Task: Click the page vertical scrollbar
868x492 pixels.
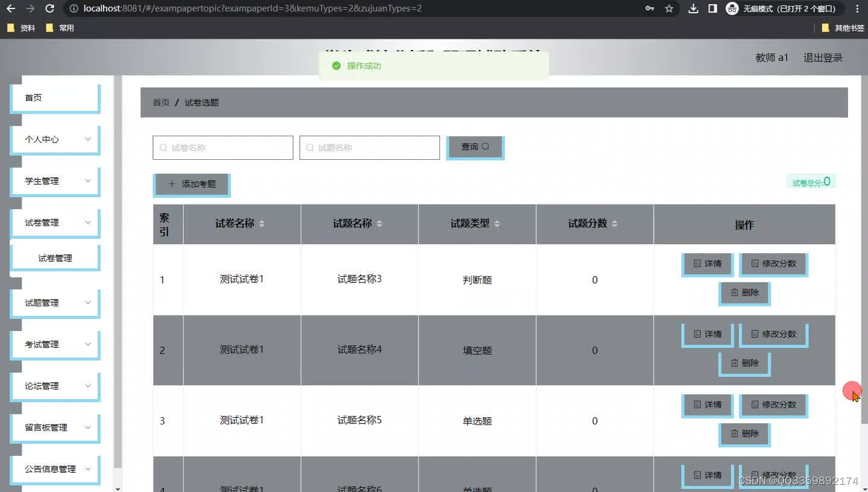Action: click(864, 250)
